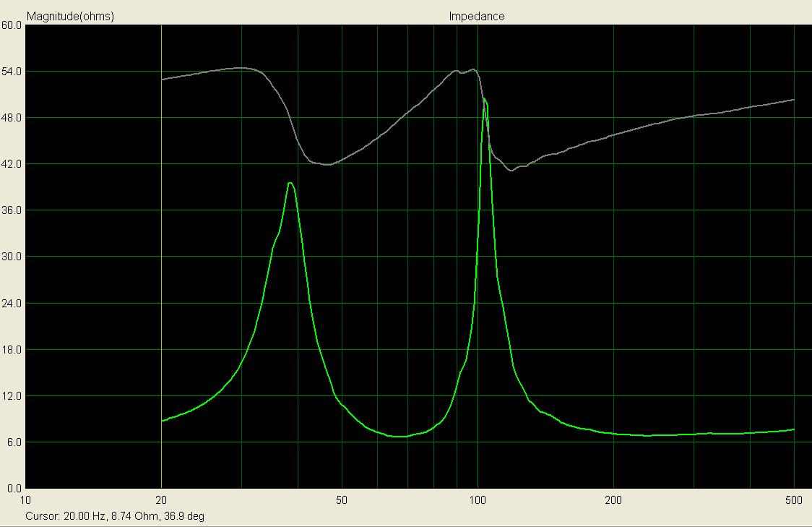Click the '0.0' y-axis value

coord(14,488)
